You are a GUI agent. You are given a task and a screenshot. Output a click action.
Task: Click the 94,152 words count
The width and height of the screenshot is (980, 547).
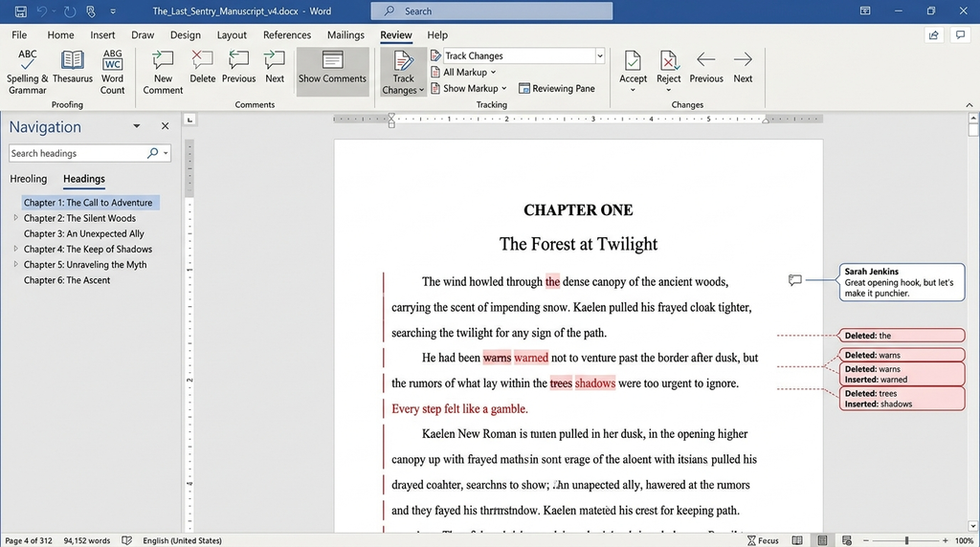(x=87, y=540)
